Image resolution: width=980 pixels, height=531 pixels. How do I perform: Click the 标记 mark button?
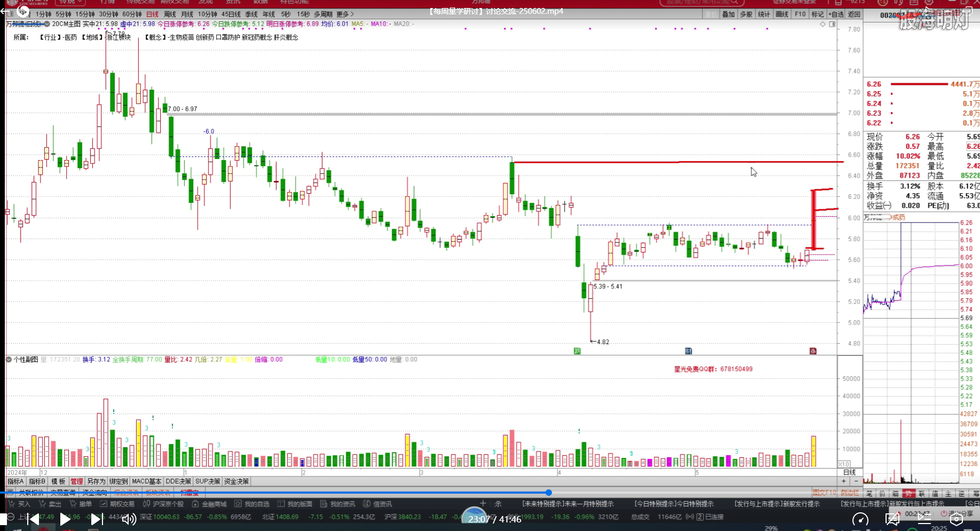click(x=817, y=14)
